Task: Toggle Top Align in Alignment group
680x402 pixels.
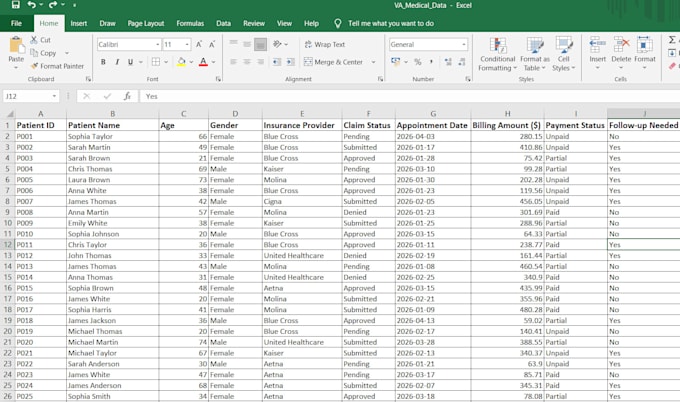Action: (233, 44)
